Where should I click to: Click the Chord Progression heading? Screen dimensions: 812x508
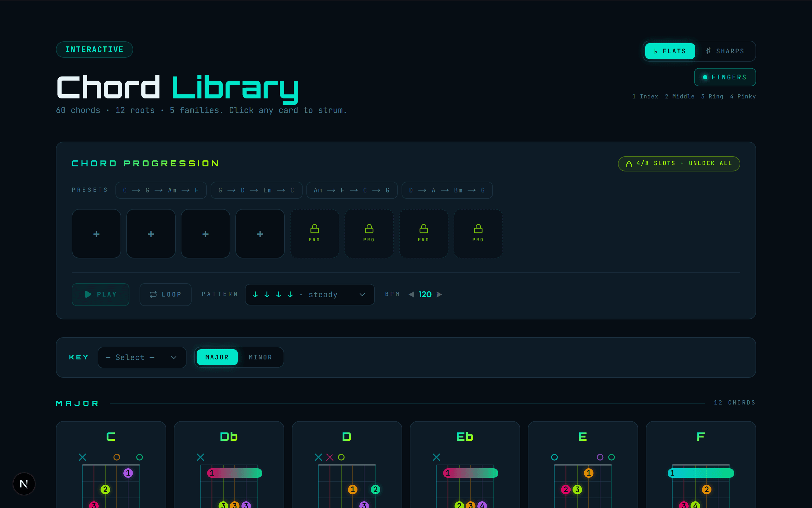(x=146, y=164)
